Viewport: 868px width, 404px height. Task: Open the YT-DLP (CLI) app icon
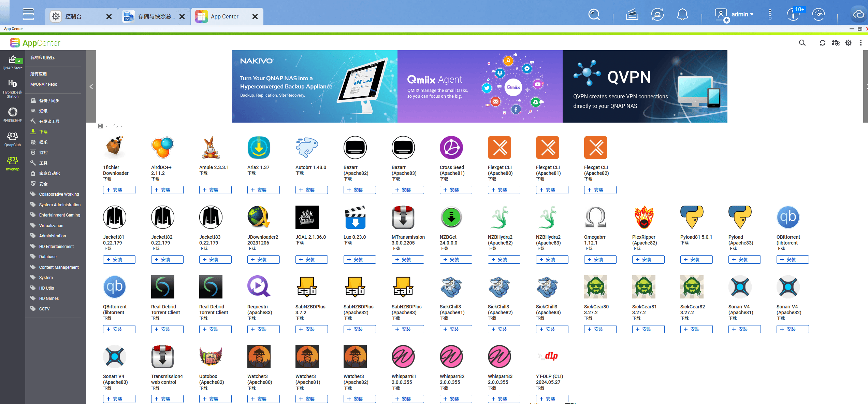[x=548, y=357]
